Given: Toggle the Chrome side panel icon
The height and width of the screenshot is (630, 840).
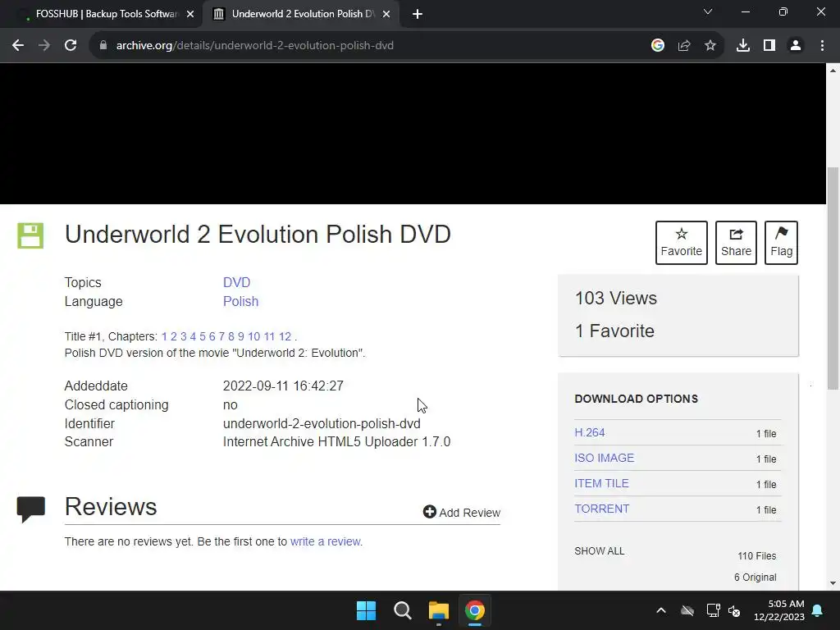Looking at the screenshot, I should tap(769, 46).
